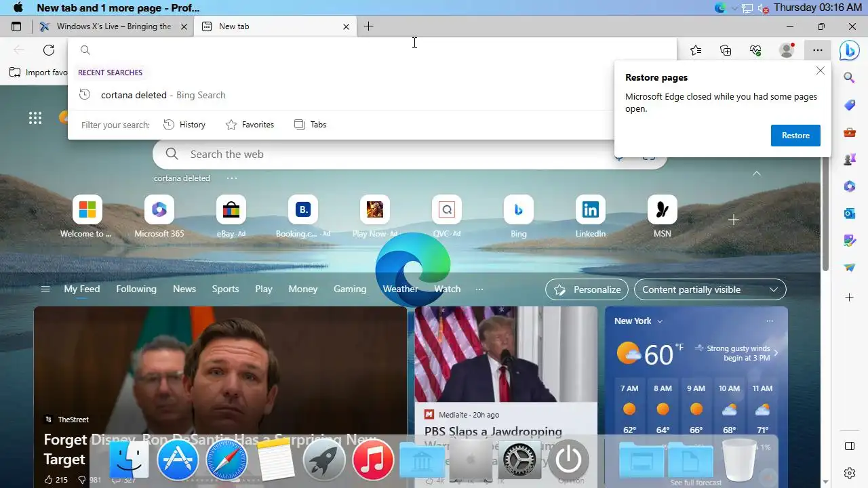Screen dimensions: 868x488
Task: Collapse the quick links with chevron
Action: (x=757, y=174)
